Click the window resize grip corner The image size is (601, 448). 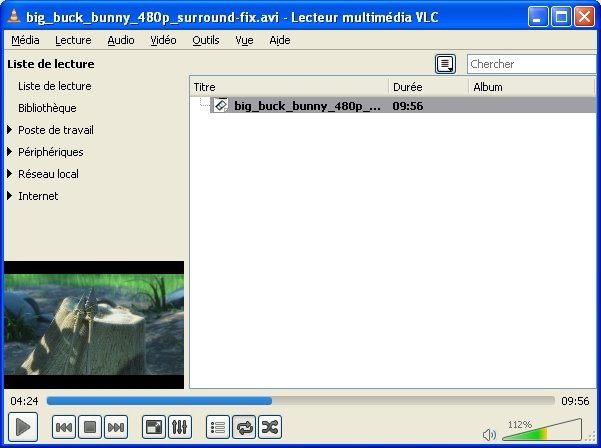[592, 437]
